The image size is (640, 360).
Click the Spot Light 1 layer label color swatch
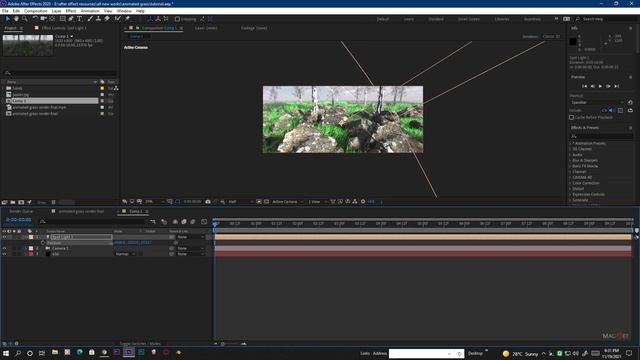point(31,237)
